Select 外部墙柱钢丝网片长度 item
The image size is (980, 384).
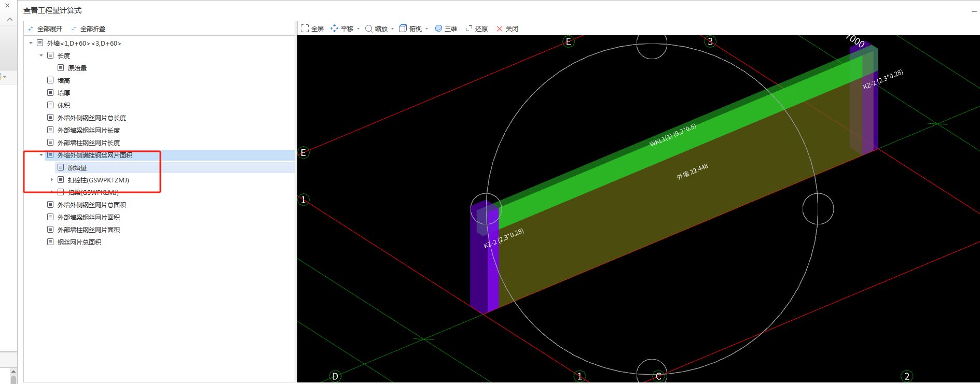tap(89, 143)
